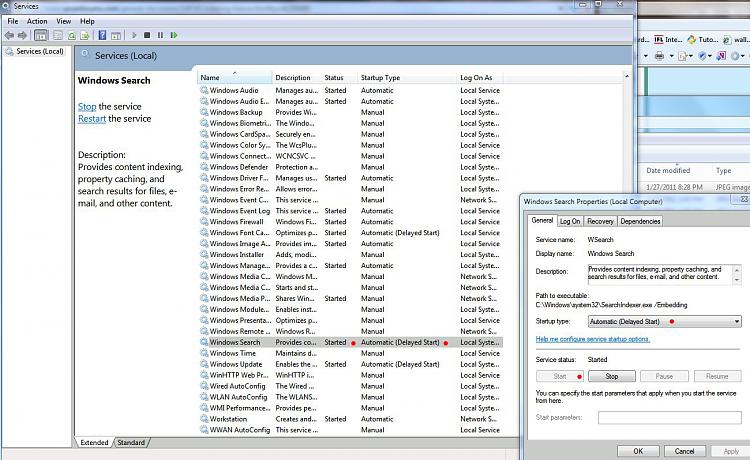The image size is (750, 460).
Task: Click the Start parameters input field
Action: [x=670, y=417]
